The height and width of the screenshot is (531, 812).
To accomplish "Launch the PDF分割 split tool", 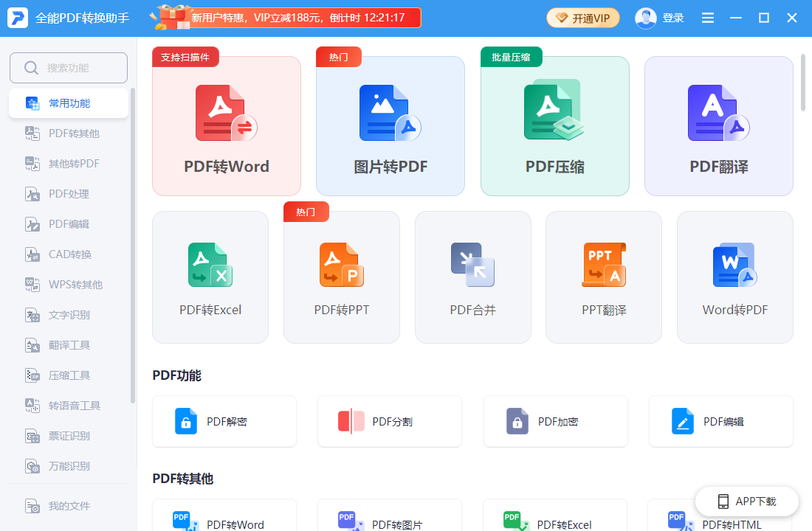I will 389,421.
